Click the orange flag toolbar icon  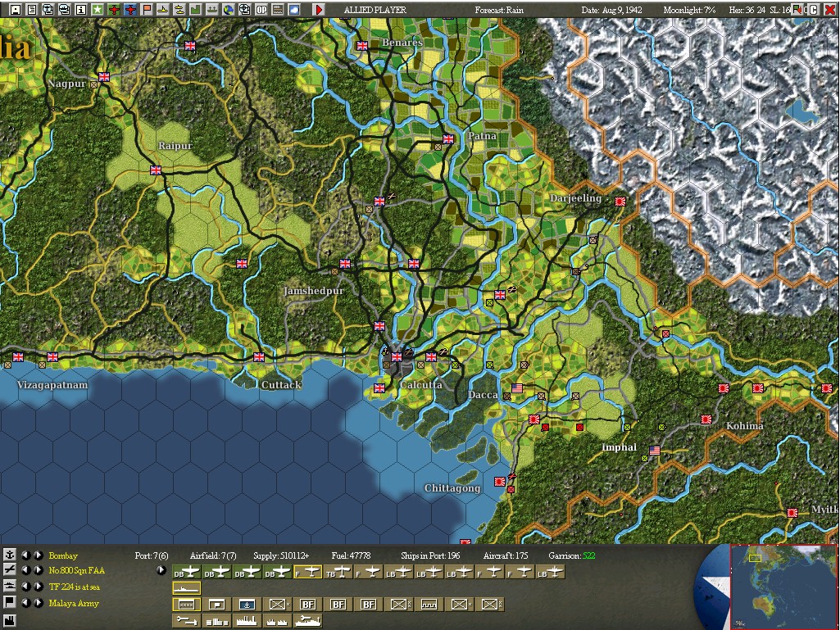(146, 9)
